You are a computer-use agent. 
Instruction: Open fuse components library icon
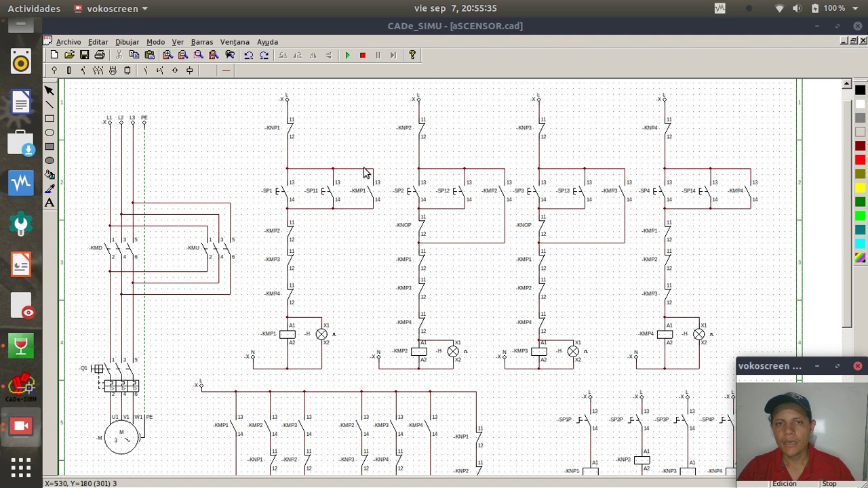pyautogui.click(x=68, y=70)
